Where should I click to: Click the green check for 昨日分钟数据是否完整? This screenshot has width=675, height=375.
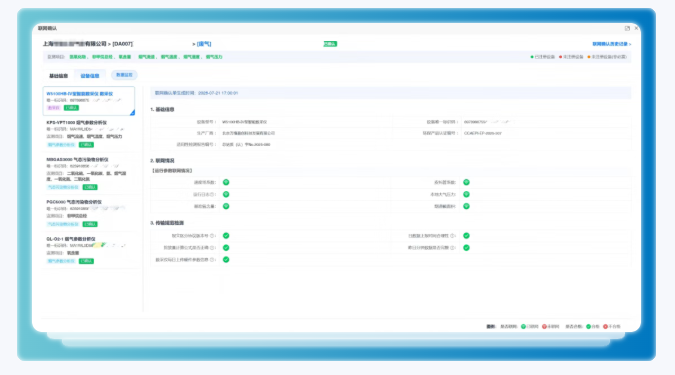[466, 248]
